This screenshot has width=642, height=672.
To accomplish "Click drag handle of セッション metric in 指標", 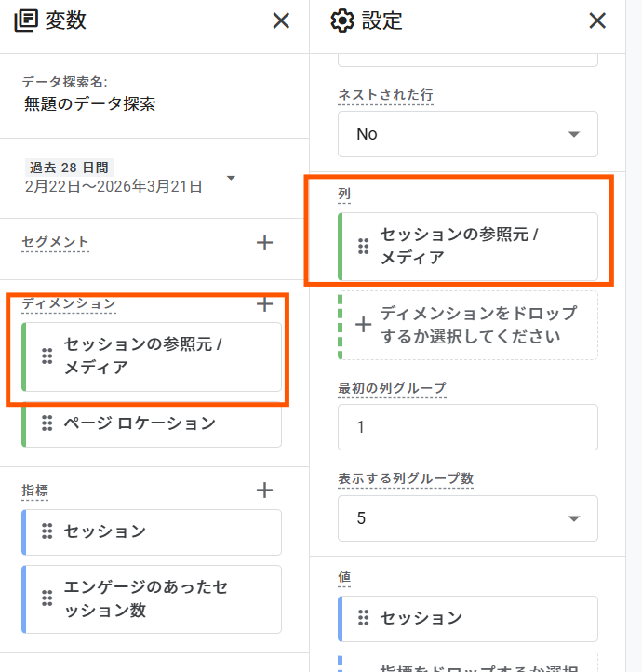I will (x=46, y=531).
